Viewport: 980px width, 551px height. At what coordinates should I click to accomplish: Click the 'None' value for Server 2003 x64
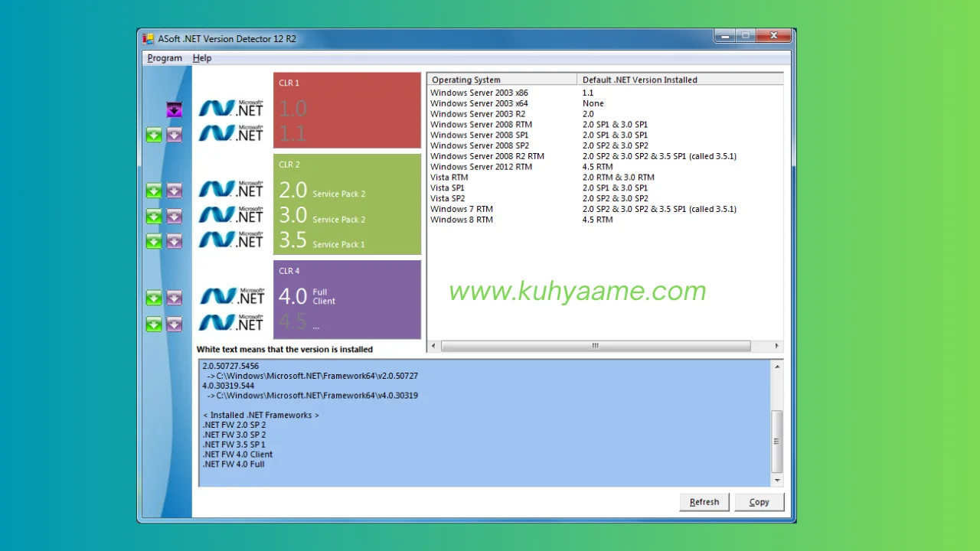pos(593,103)
